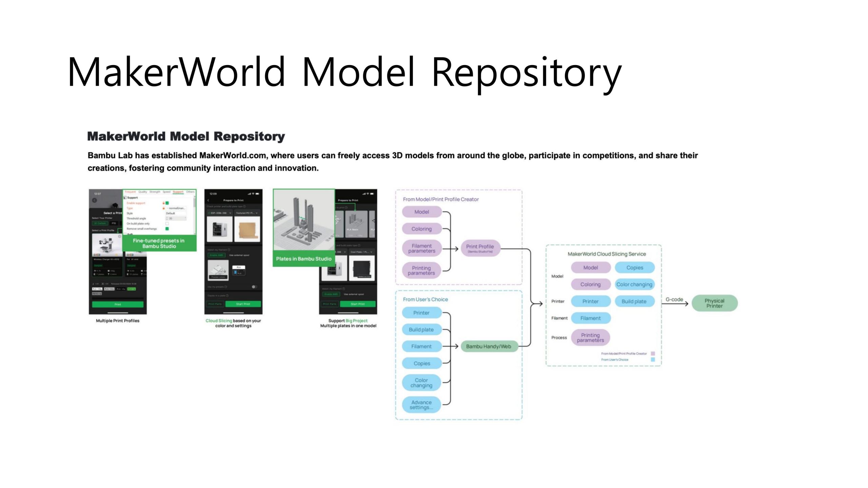Click the purple legend swatch for Model/Print Profile Creator

tap(653, 353)
